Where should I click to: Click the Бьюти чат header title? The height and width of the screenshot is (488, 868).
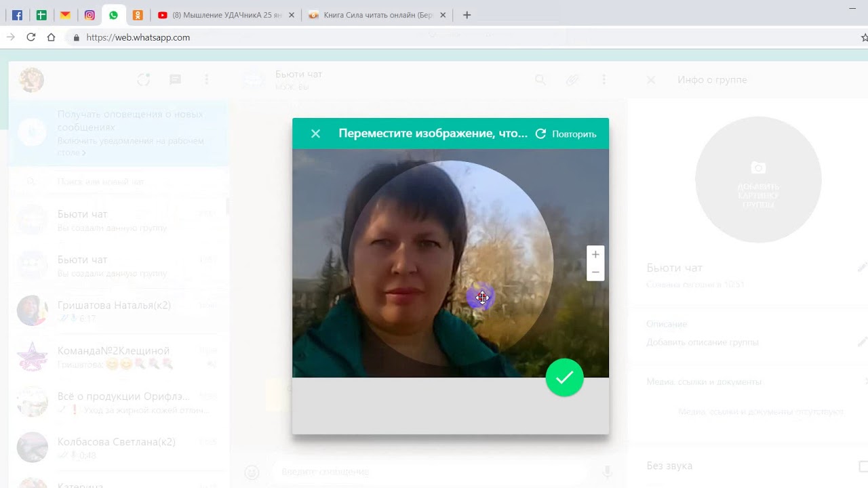[298, 74]
